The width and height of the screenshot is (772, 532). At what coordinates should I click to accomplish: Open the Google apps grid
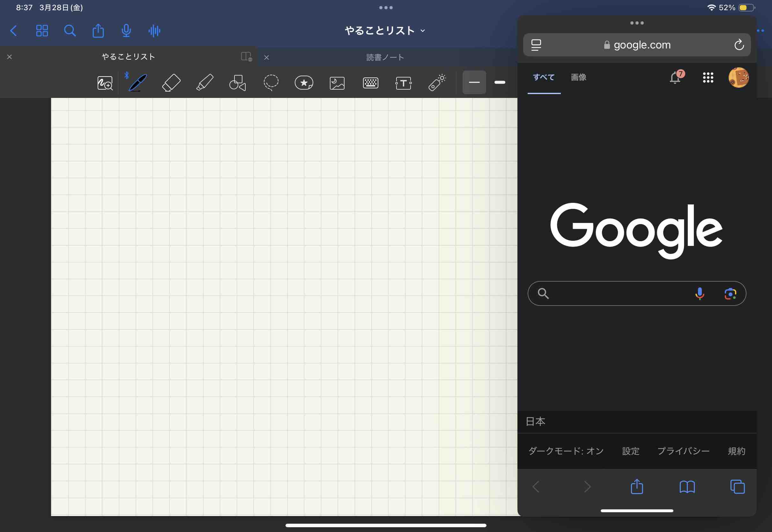pos(708,78)
